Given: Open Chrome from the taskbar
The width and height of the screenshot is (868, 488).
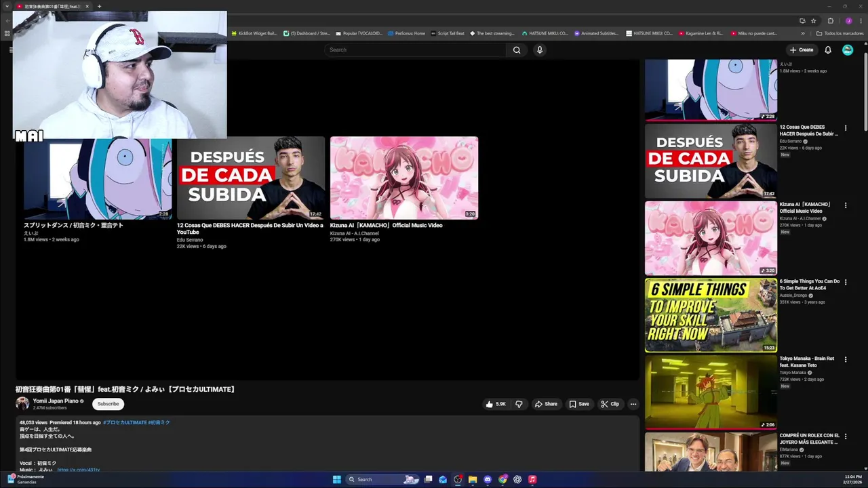Looking at the screenshot, I should [502, 479].
